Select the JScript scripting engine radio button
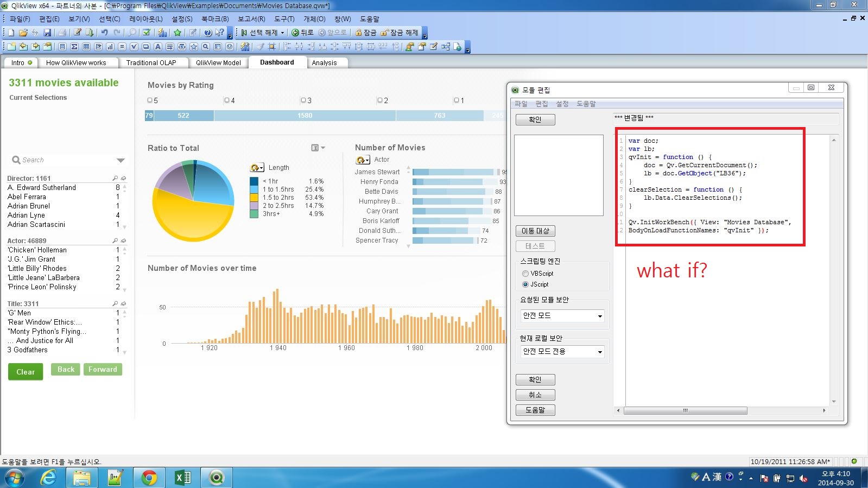Screen dimensions: 868x488 525,284
